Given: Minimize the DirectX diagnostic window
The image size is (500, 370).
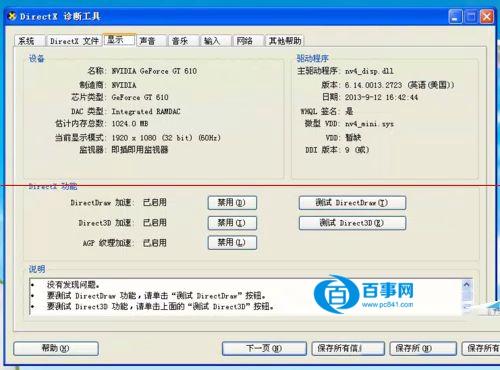Looking at the screenshot, I should [455, 17].
